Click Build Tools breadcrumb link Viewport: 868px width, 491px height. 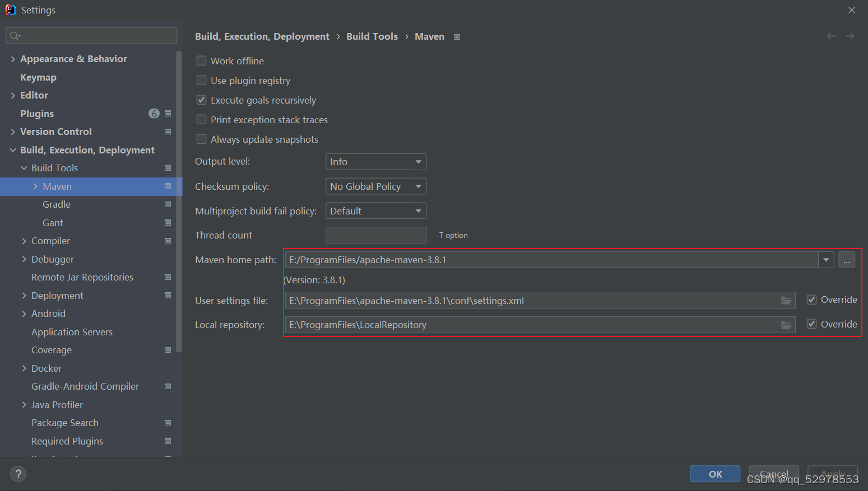[372, 36]
